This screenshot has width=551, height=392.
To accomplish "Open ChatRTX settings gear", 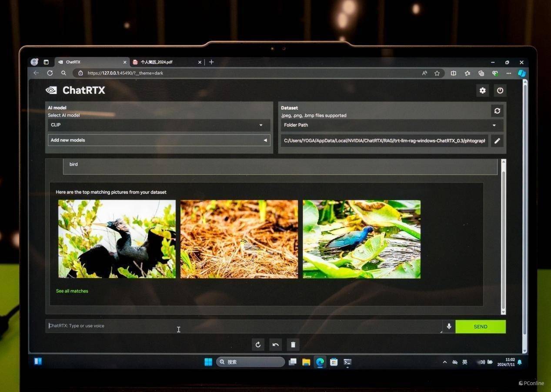I will pos(482,90).
